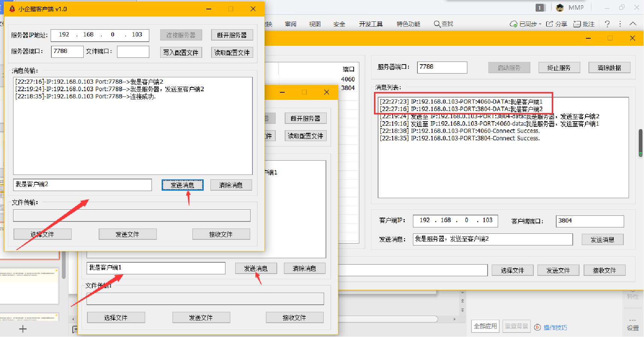This screenshot has width=644, height=337.
Task: Click 清除数据 in server window
Action: pyautogui.click(x=609, y=68)
